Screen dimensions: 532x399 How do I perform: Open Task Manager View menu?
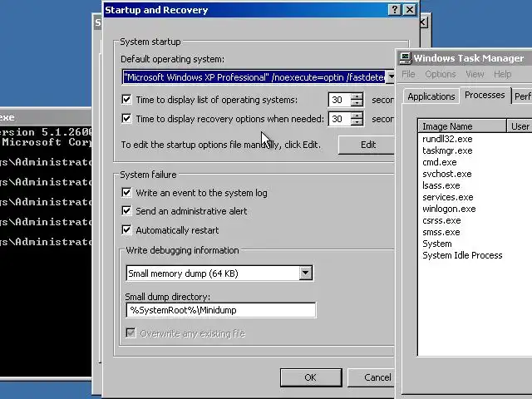click(475, 74)
